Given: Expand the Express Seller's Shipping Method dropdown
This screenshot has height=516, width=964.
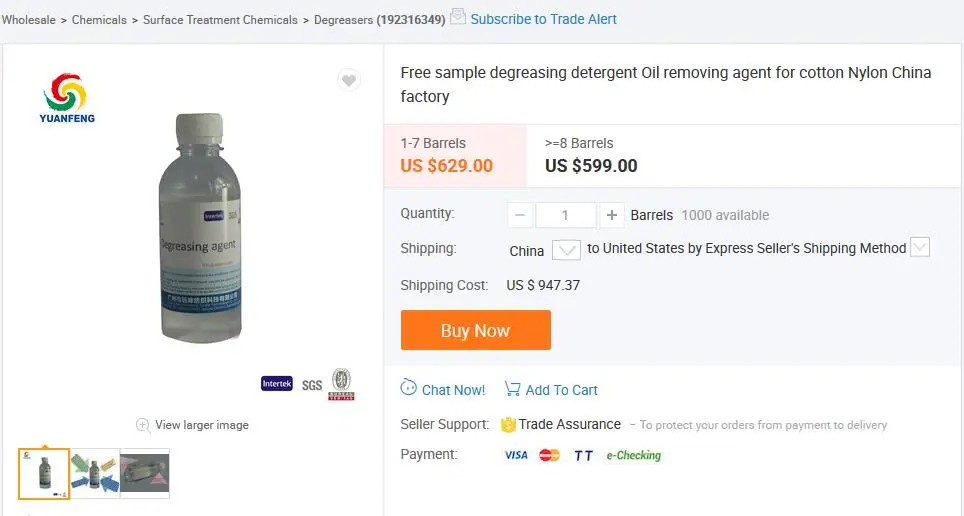Looking at the screenshot, I should (x=920, y=248).
